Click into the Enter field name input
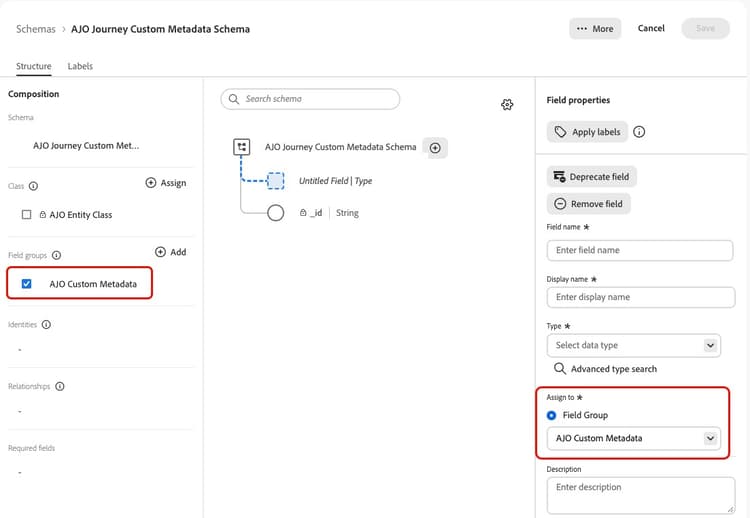This screenshot has width=750, height=518. click(640, 250)
